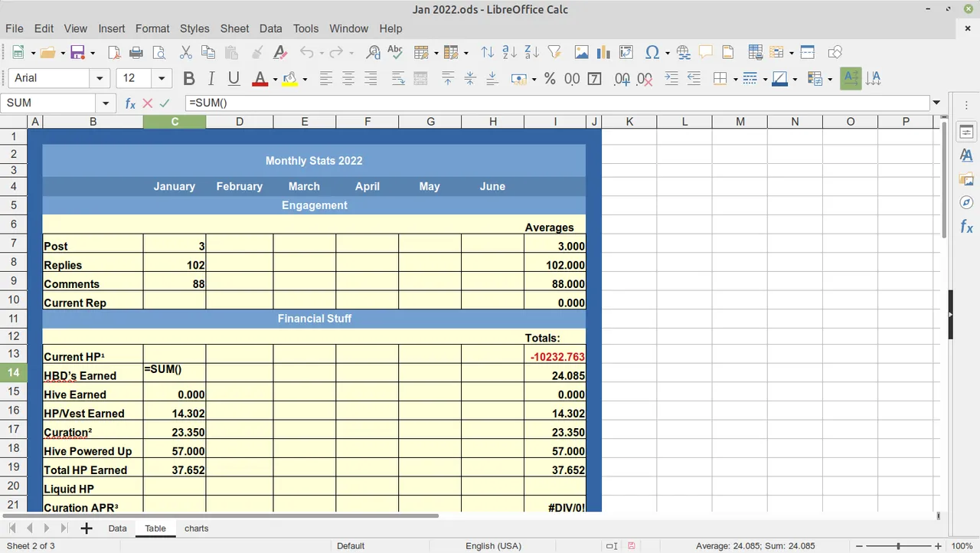This screenshot has height=553, width=980.
Task: Toggle Align Left
Action: (326, 78)
